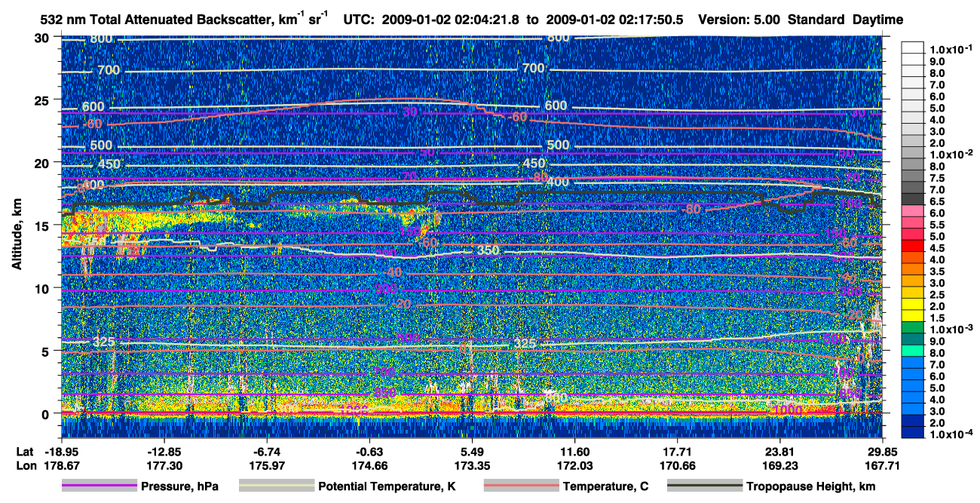Click latitude value '5.49'
Viewport: 980px width, 503px height.
(472, 451)
